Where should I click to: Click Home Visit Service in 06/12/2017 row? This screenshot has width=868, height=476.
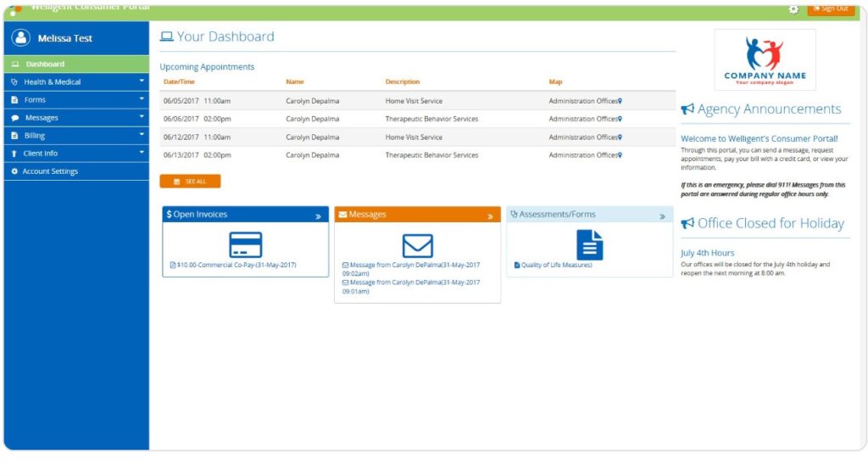pos(414,137)
